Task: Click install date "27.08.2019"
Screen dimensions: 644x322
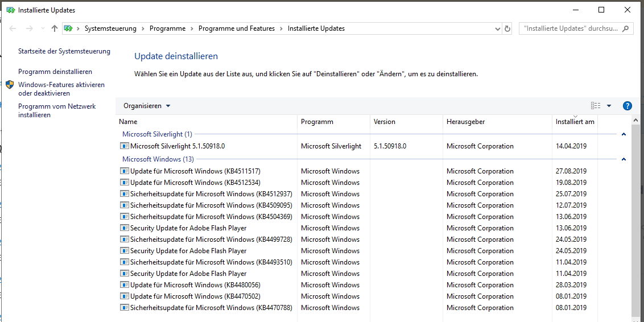Action: tap(571, 171)
